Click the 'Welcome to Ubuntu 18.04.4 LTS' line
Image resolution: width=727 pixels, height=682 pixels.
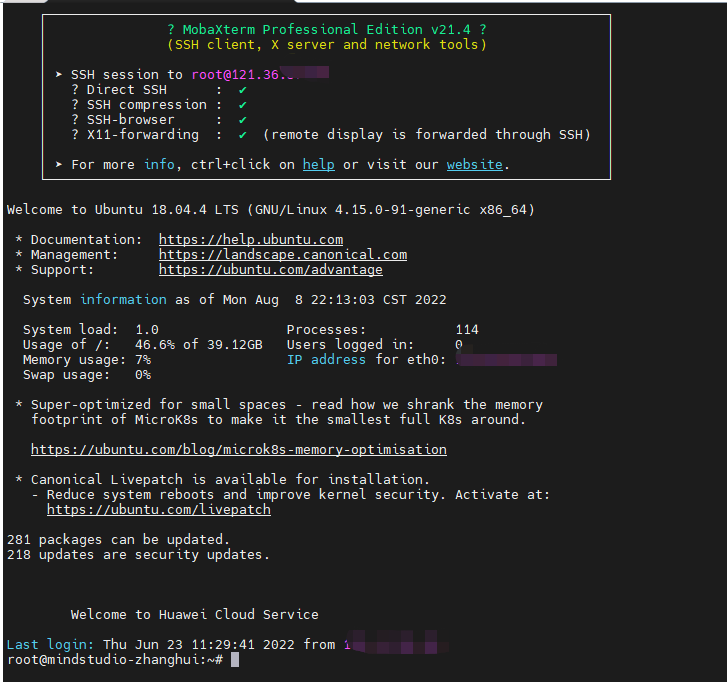(x=271, y=210)
